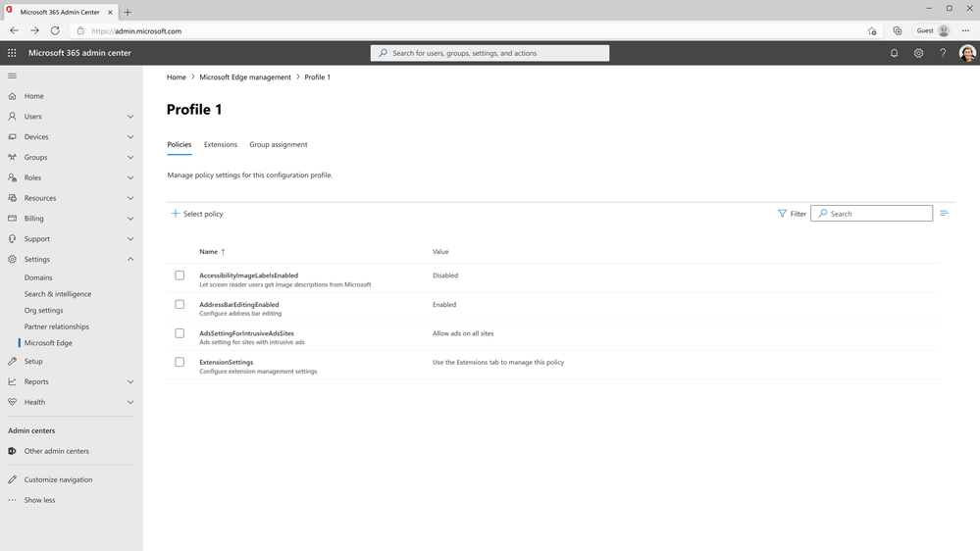The height and width of the screenshot is (551, 980).
Task: Expand the Devices section chevron
Action: pos(130,137)
